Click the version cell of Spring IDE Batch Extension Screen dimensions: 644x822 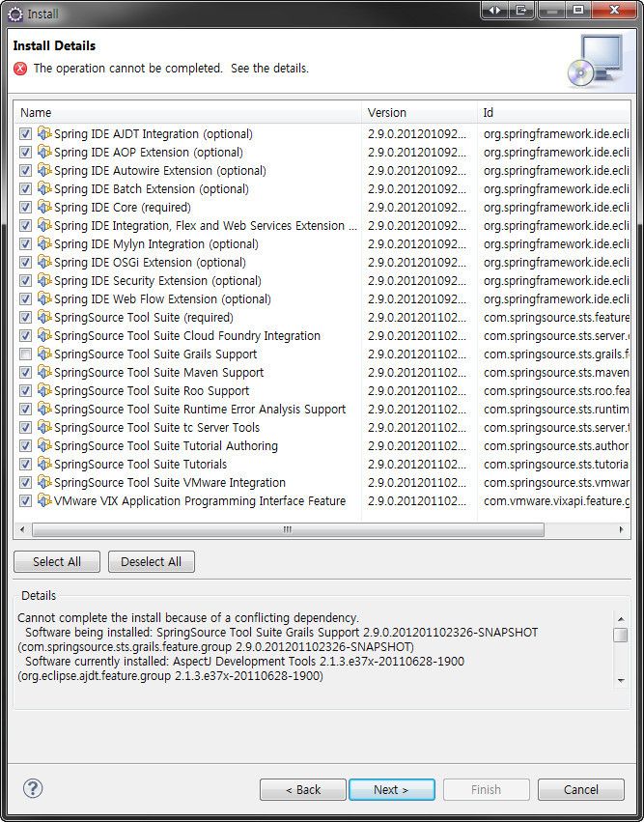click(x=416, y=188)
